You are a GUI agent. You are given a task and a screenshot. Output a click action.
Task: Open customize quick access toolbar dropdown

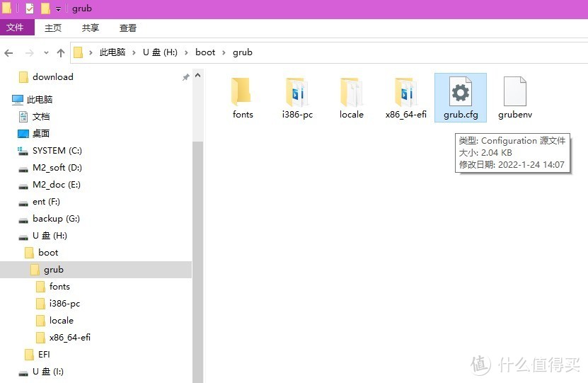tap(58, 9)
